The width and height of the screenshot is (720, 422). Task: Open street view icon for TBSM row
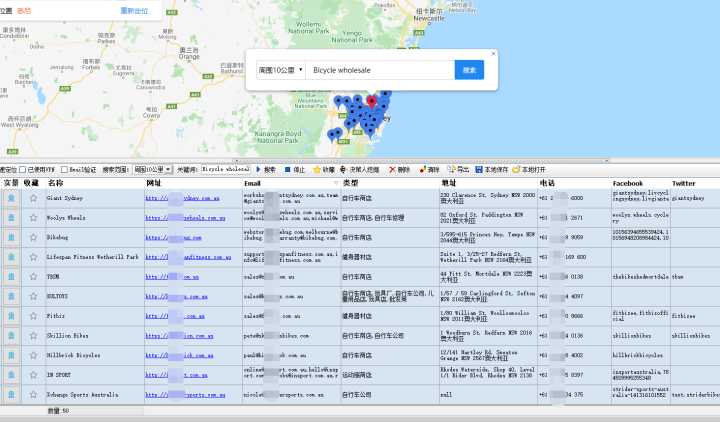(x=11, y=277)
